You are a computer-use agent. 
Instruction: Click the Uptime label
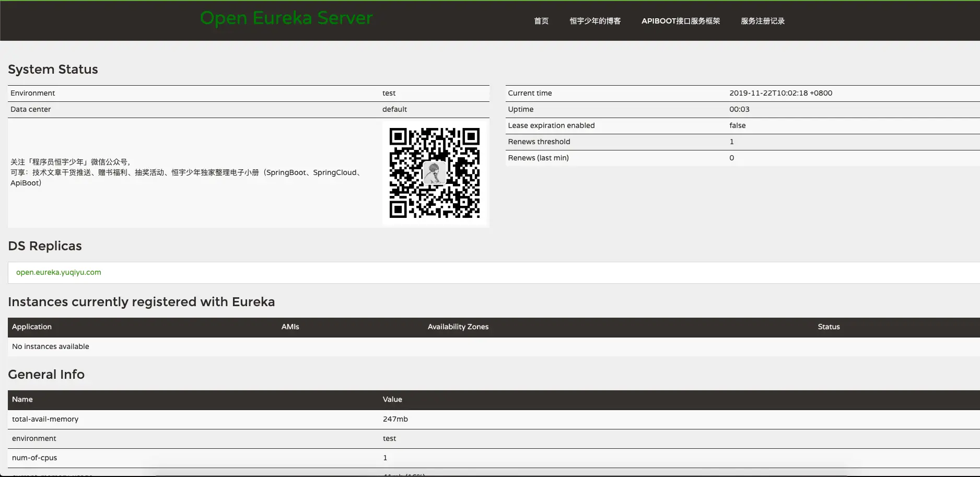point(521,109)
